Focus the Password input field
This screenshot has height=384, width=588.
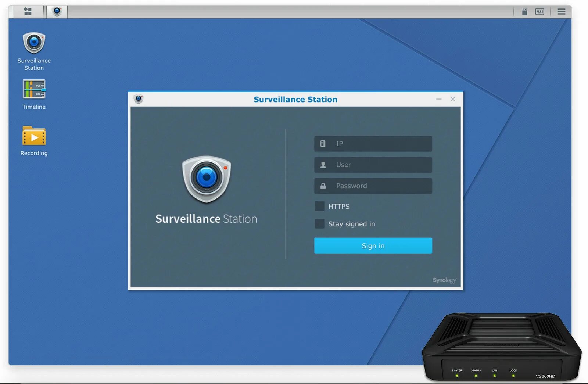point(373,186)
